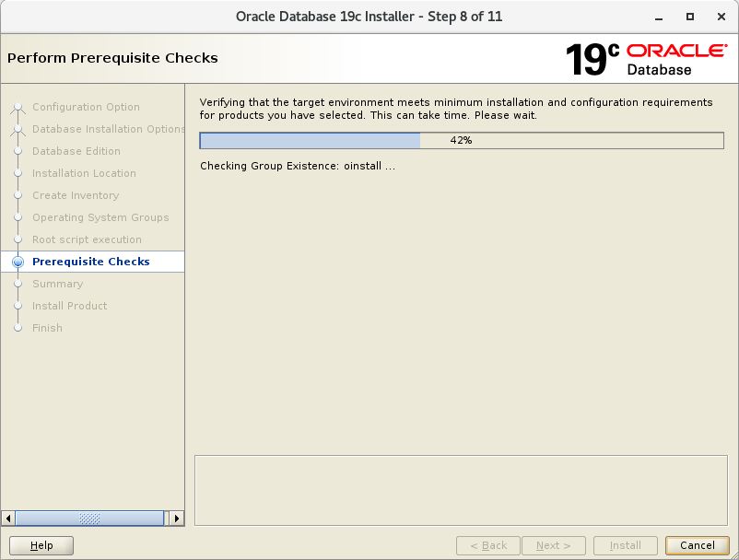Viewport: 739px width, 560px height.
Task: Click the active Prerequisite Checks step bullet
Action: point(18,262)
